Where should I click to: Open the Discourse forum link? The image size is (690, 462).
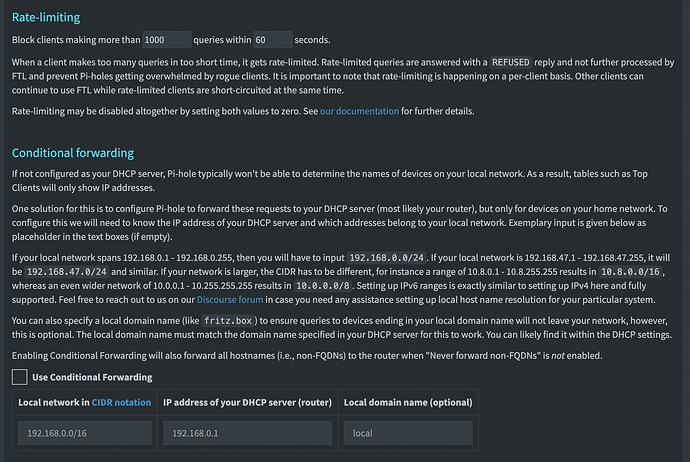pyautogui.click(x=230, y=300)
